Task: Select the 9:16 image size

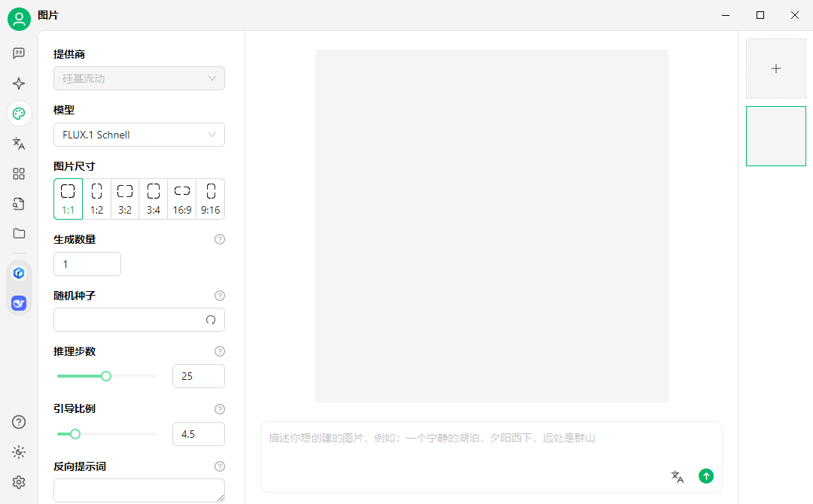Action: click(x=211, y=199)
